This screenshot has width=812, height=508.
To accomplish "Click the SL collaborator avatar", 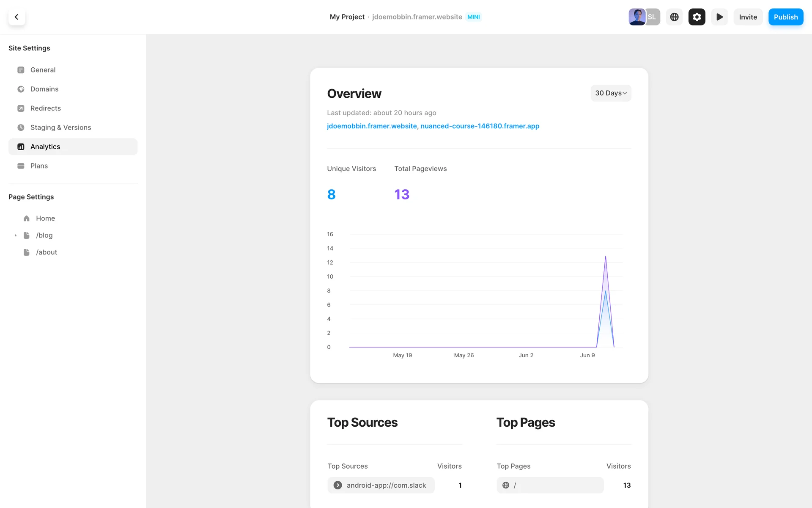I will [x=653, y=17].
